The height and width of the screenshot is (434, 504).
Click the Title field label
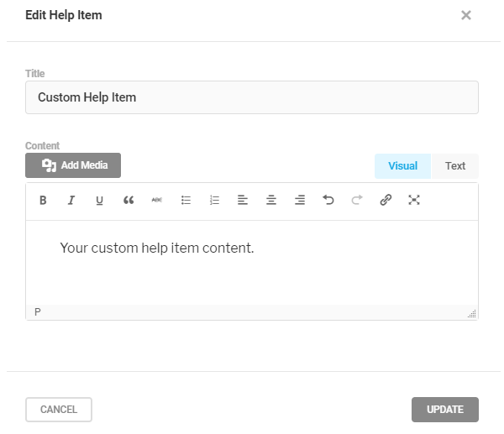point(35,74)
